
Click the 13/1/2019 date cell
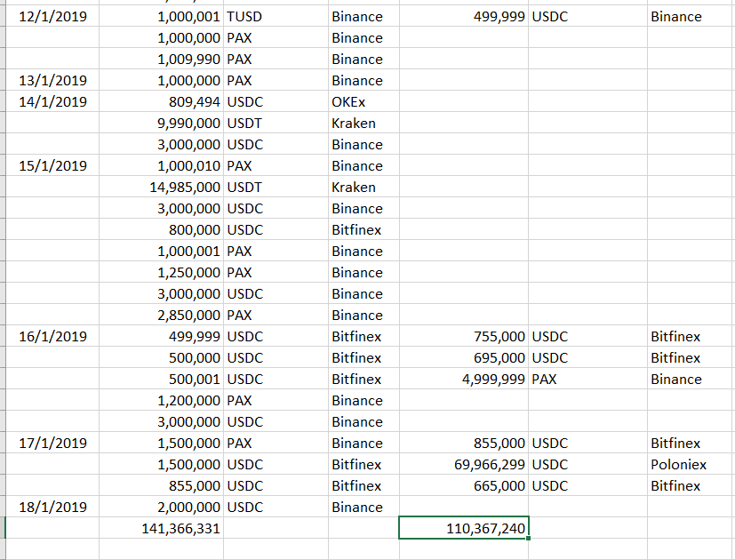(x=52, y=80)
